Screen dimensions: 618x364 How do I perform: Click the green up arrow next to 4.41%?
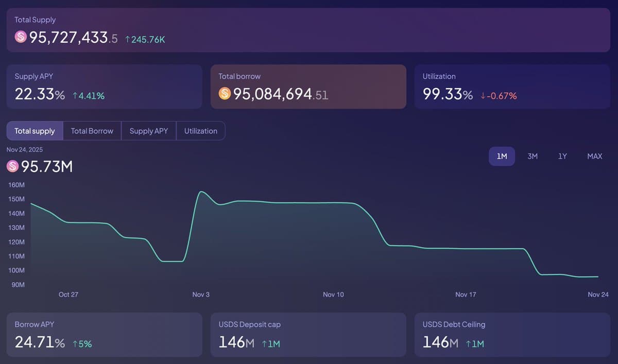pos(75,96)
